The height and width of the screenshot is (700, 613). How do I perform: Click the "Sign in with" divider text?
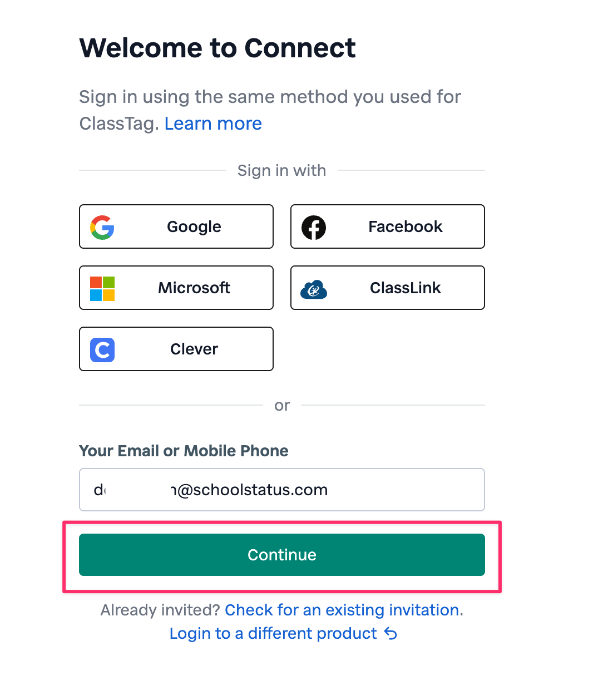[281, 170]
